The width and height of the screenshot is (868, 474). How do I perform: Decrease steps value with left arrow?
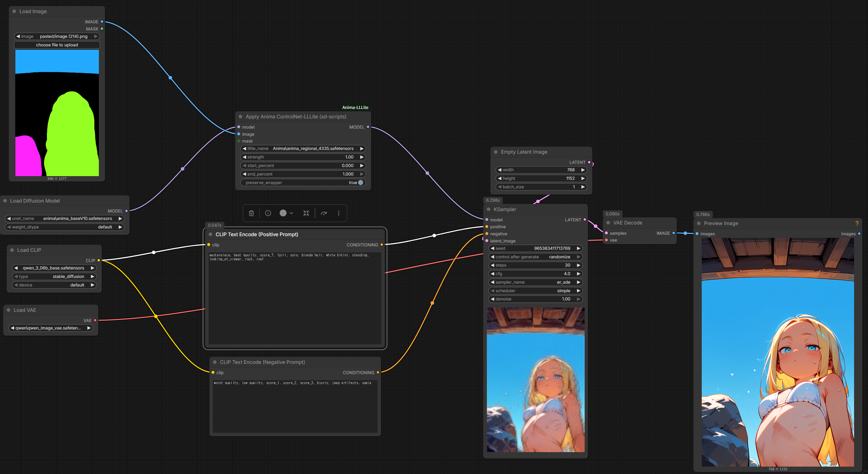(493, 265)
